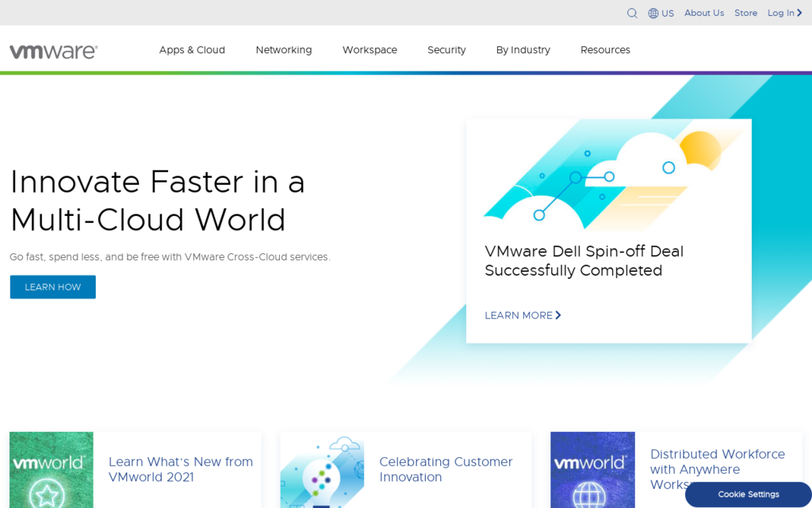Open the Workspace dropdown menu

(370, 50)
